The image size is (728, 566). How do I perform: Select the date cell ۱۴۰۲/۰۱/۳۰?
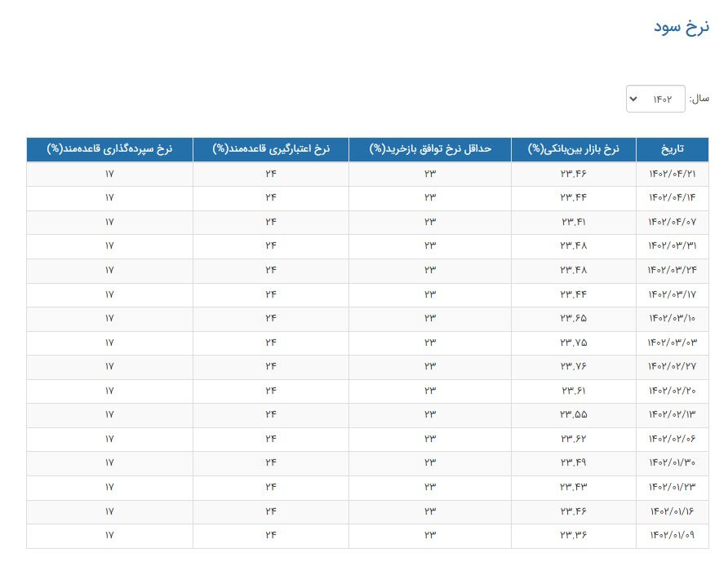pyautogui.click(x=672, y=462)
